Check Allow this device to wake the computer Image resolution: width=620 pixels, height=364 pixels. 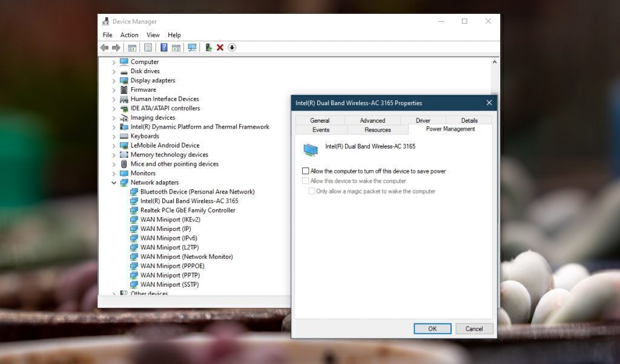coord(306,181)
